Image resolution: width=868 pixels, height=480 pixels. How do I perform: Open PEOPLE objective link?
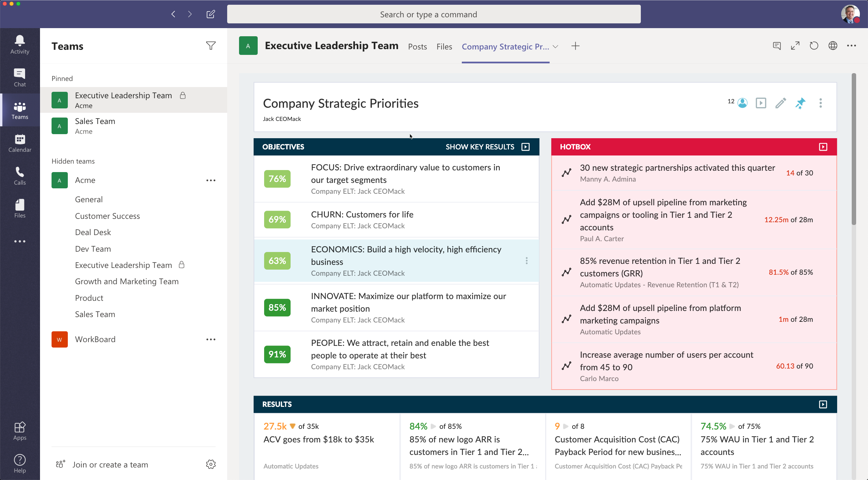[400, 349]
